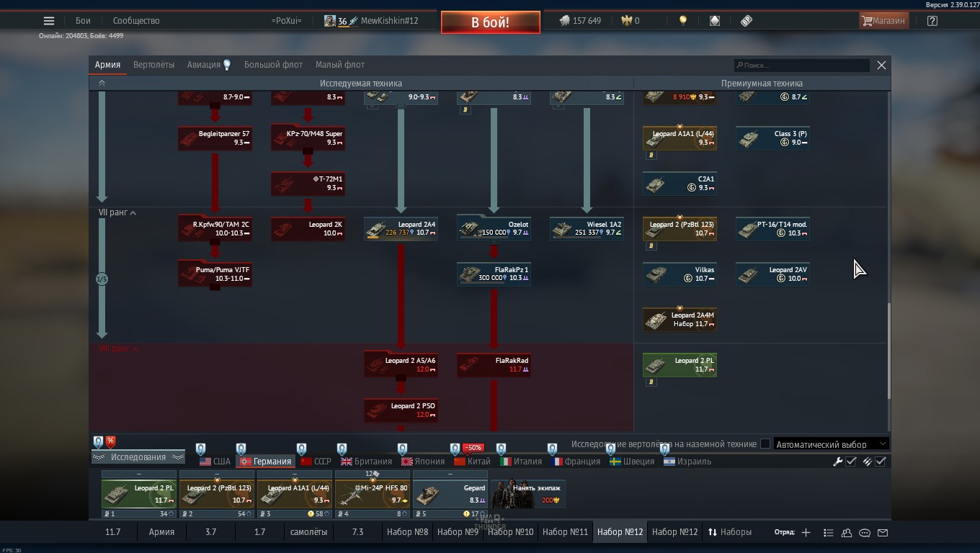Open the help question mark icon

click(932, 21)
